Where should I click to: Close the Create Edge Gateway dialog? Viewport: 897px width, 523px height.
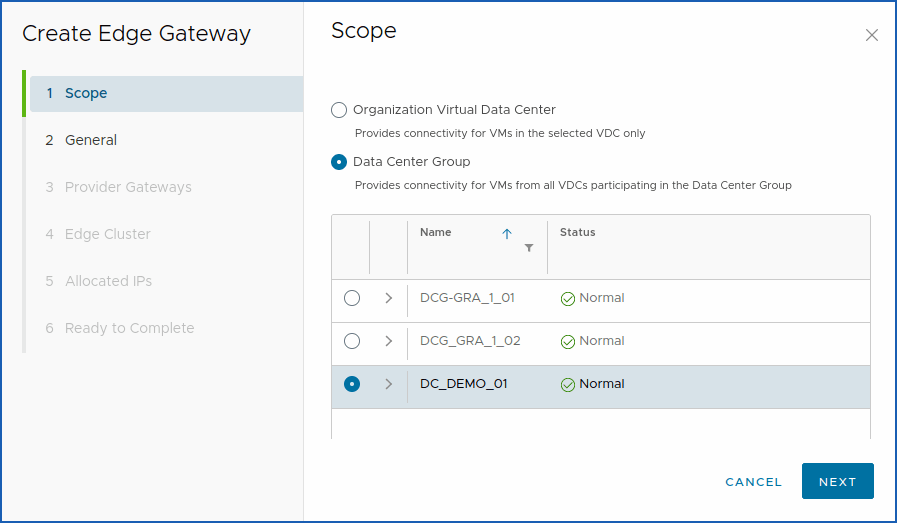pyautogui.click(x=871, y=35)
